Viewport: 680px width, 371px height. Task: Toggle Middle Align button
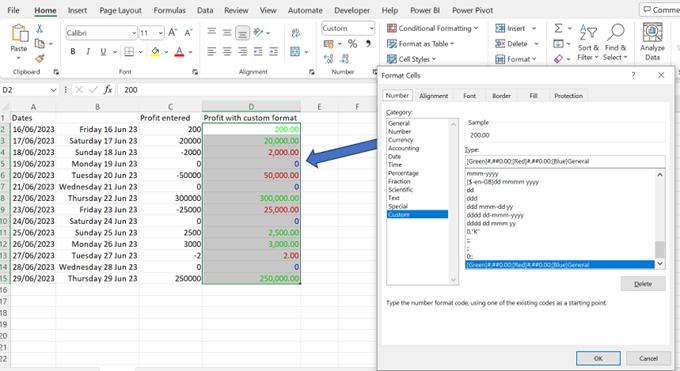click(227, 33)
